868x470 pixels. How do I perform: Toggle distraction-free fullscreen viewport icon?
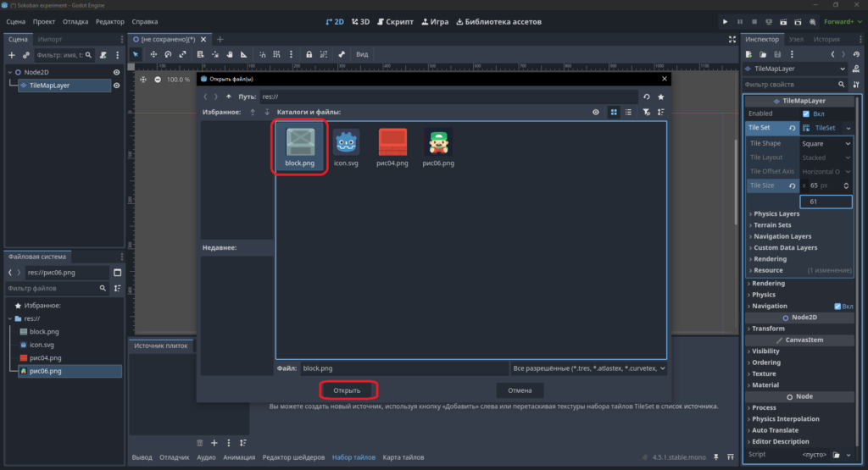tap(732, 39)
